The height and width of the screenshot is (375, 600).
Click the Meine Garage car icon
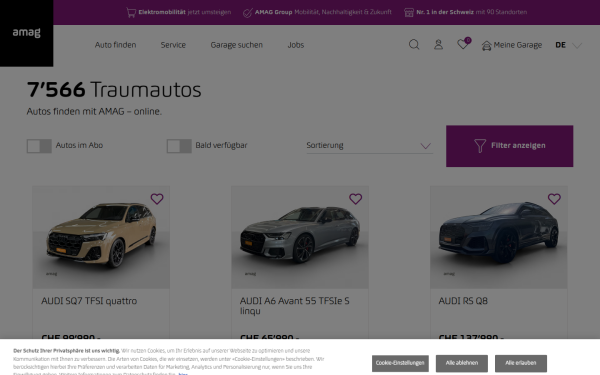click(x=486, y=46)
